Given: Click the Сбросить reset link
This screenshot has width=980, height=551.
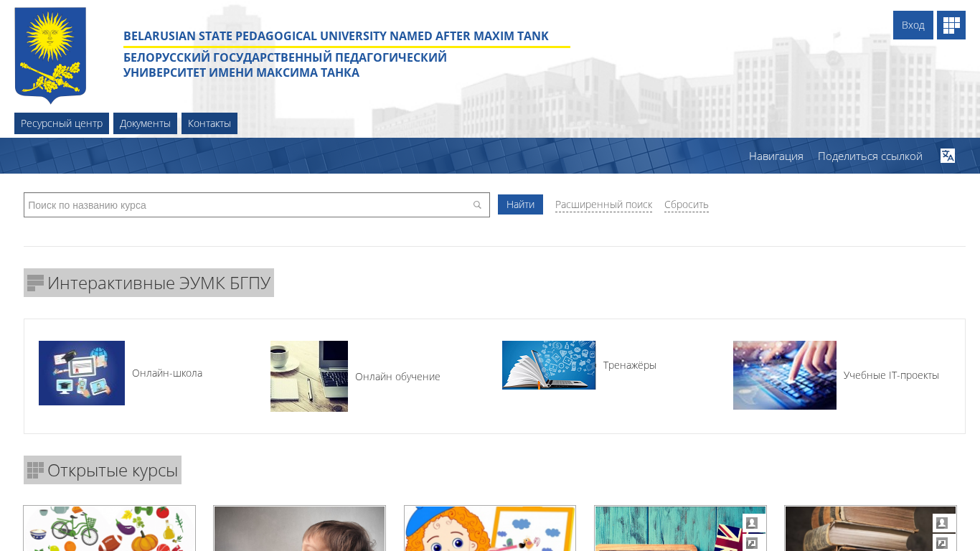Looking at the screenshot, I should point(687,204).
